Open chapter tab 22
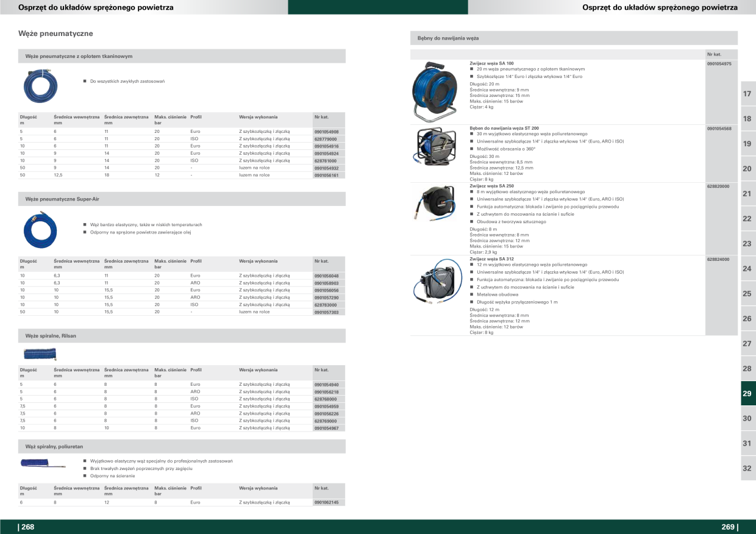Viewport: 756px width, 534px height. 748,219
